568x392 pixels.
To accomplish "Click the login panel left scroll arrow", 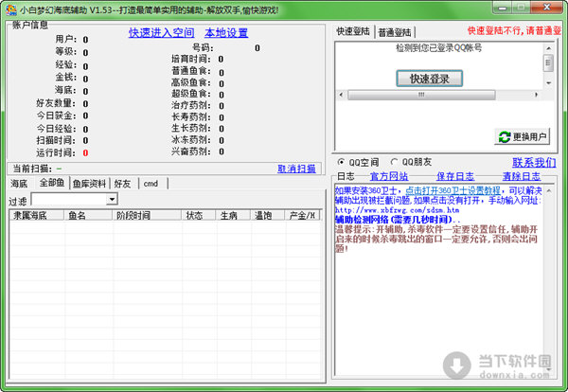I will [341, 95].
